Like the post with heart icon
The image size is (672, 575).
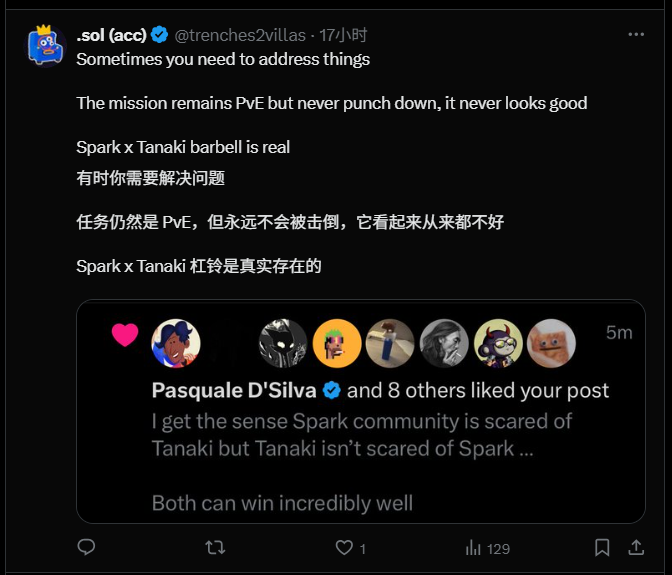click(344, 548)
